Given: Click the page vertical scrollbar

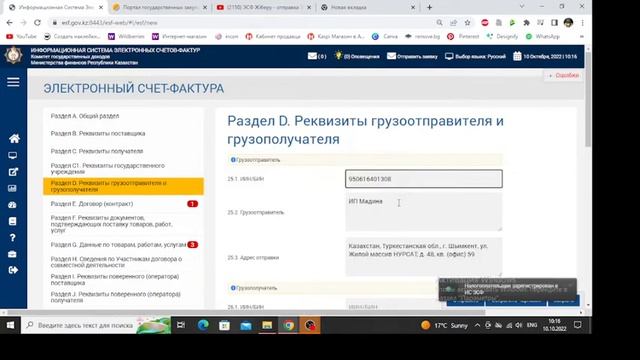Looking at the screenshot, I should click(588, 98).
